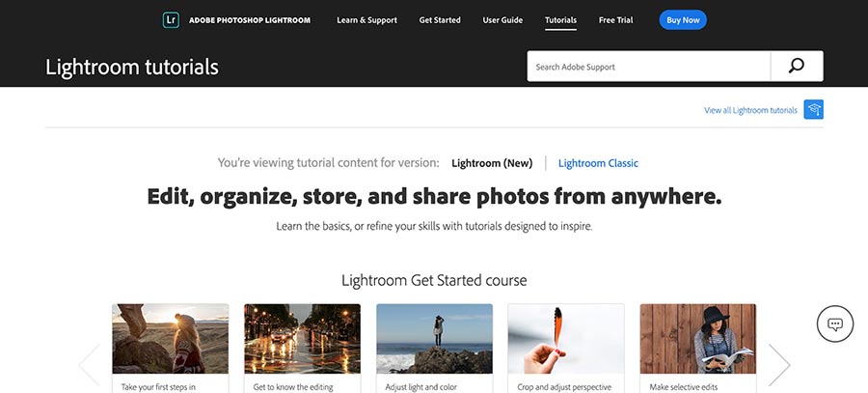Click Adobe Photoshop Lightroom title link
This screenshot has width=868, height=393.
[250, 20]
